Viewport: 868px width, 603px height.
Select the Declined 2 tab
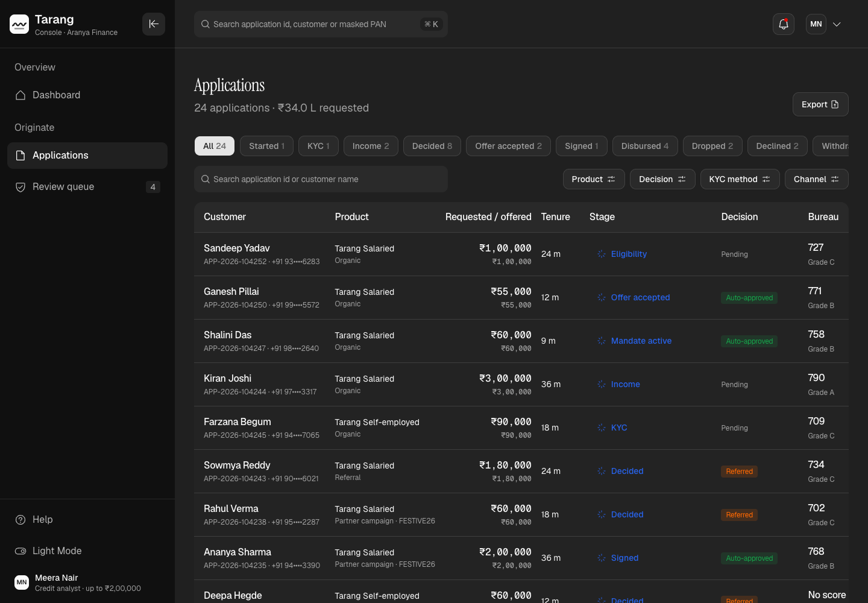point(778,146)
